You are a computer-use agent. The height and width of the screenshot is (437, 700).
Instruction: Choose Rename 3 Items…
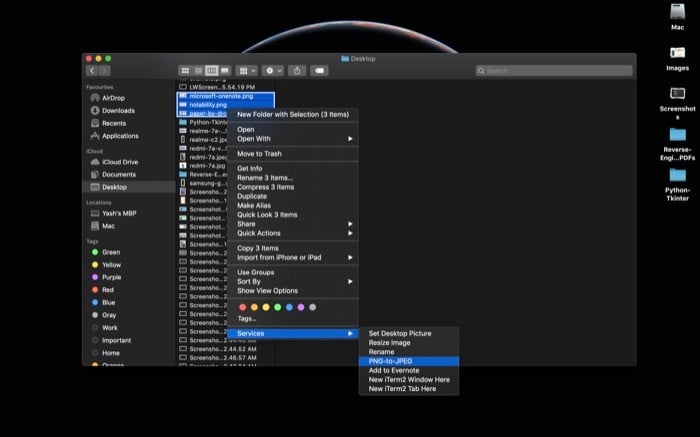[293, 178]
